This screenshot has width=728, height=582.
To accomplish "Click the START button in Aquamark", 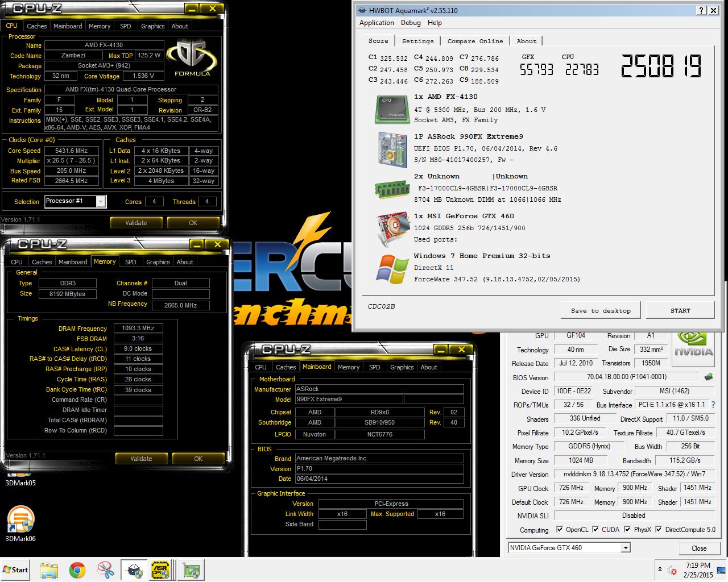I will coord(680,310).
